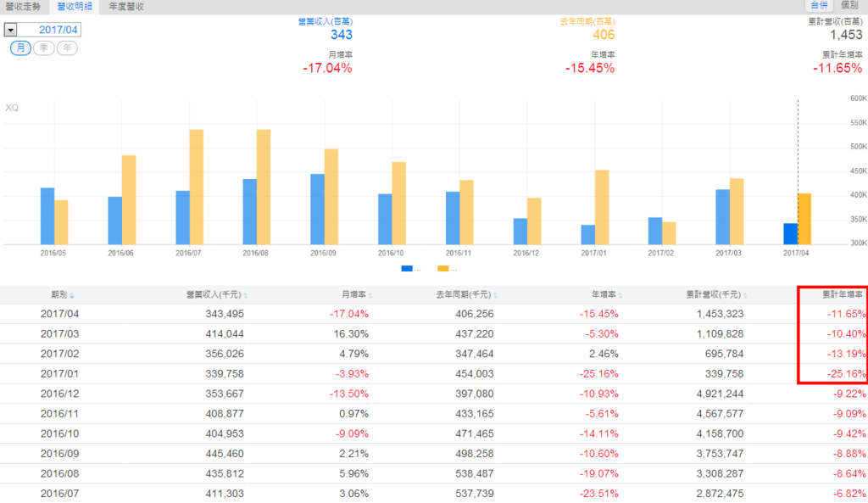Image resolution: width=868 pixels, height=503 pixels.
Task: Click the prior-year cell 454,003
Action: [x=475, y=374]
